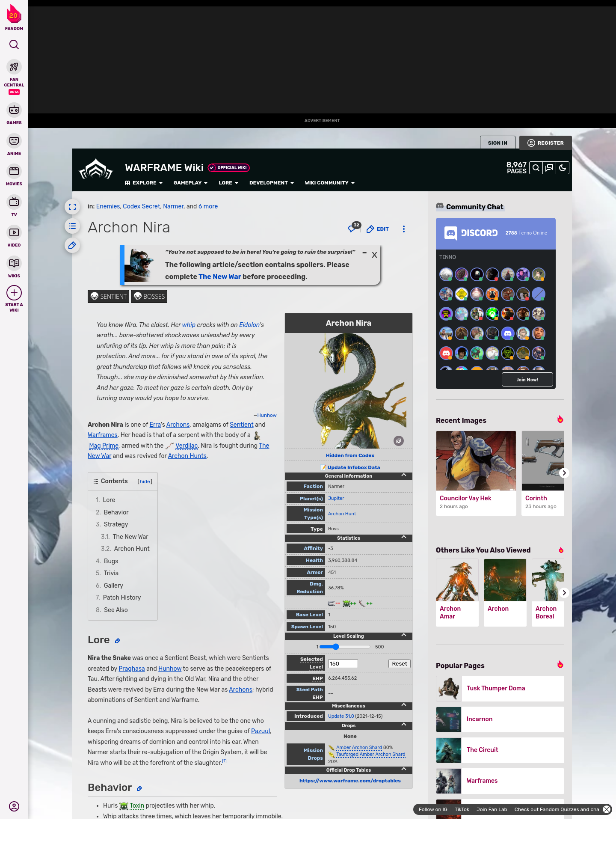
Task: Open the Development dropdown menu
Action: 272,183
